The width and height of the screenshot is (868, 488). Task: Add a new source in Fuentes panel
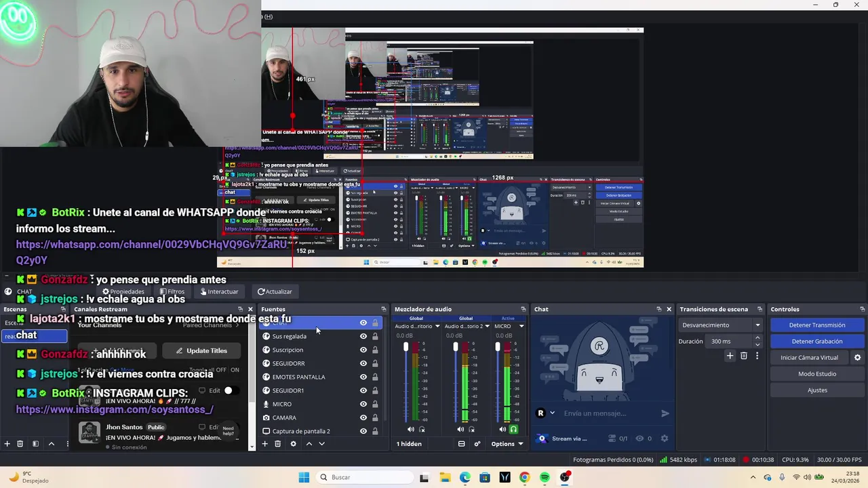[x=265, y=444]
